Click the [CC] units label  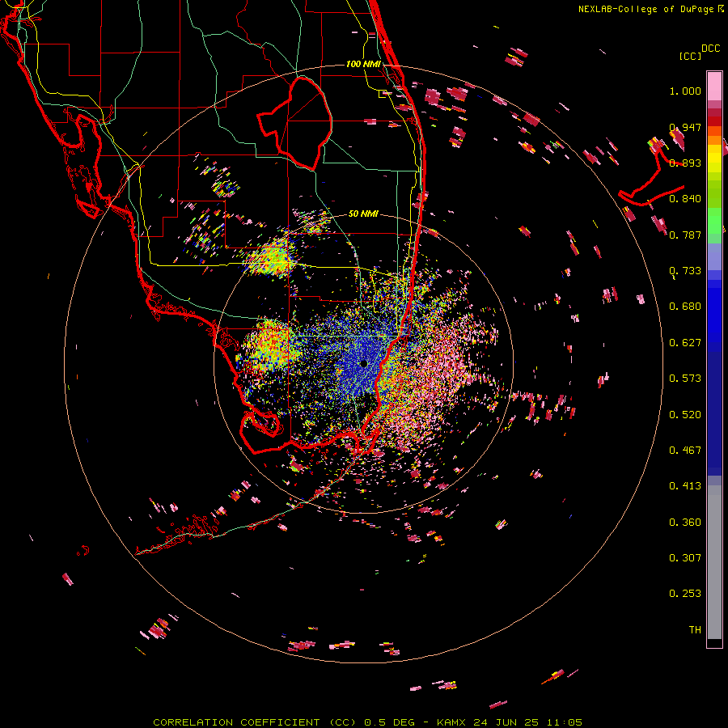point(690,56)
